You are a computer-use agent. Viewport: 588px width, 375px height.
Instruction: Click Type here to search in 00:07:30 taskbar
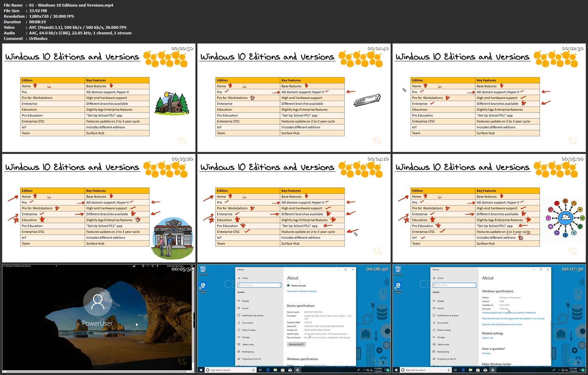pyautogui.click(x=425, y=370)
